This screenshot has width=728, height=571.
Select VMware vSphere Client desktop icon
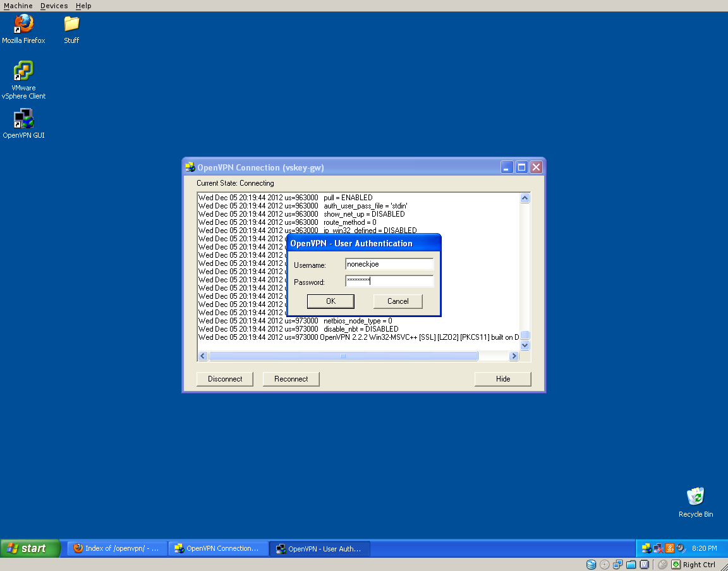[x=23, y=80]
